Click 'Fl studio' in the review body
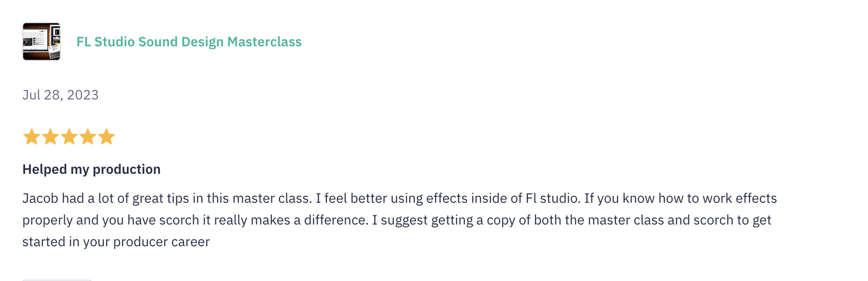The width and height of the screenshot is (868, 281). pos(552,198)
